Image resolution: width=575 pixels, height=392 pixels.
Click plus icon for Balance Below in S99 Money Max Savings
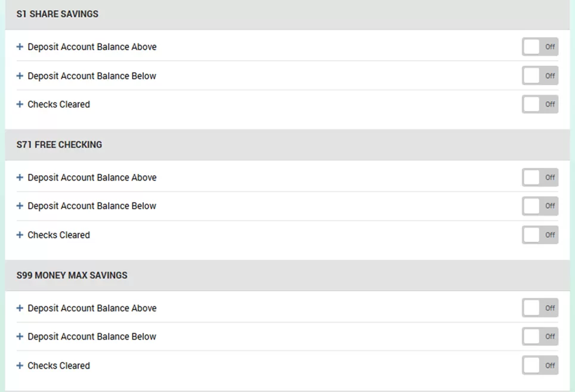pyautogui.click(x=20, y=337)
